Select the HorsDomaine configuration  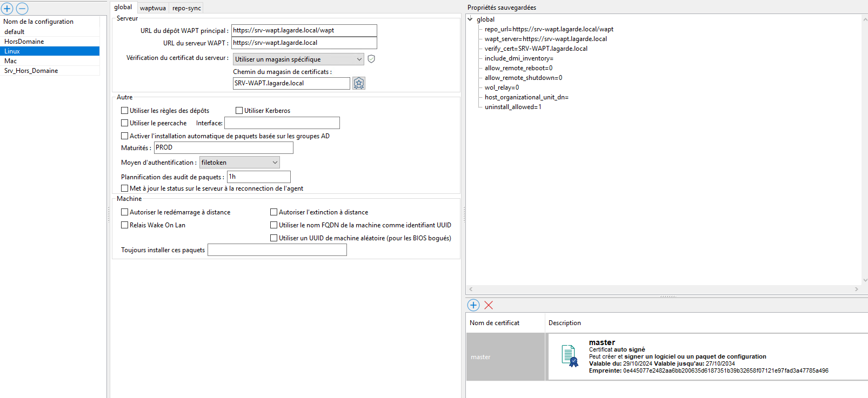pos(24,42)
